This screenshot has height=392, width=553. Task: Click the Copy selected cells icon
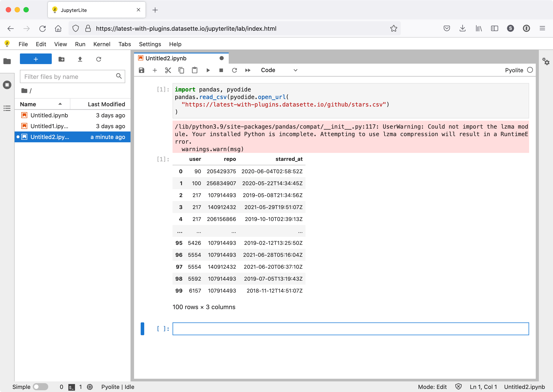click(x=181, y=70)
